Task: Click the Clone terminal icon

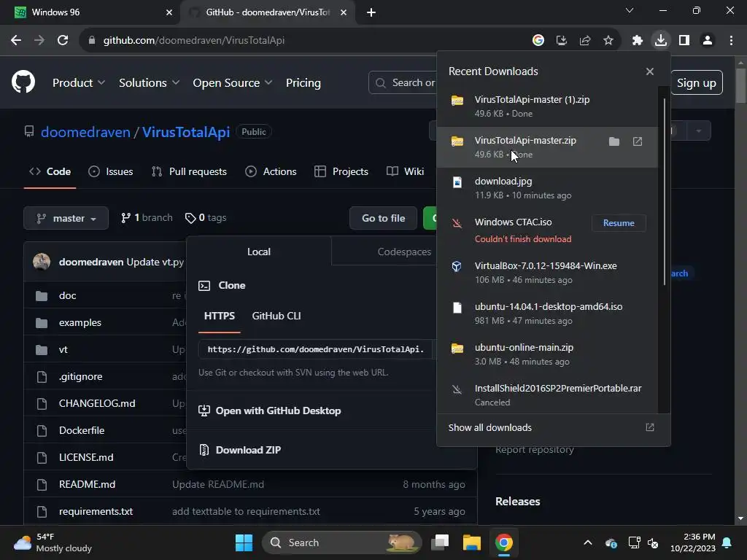Action: click(204, 285)
